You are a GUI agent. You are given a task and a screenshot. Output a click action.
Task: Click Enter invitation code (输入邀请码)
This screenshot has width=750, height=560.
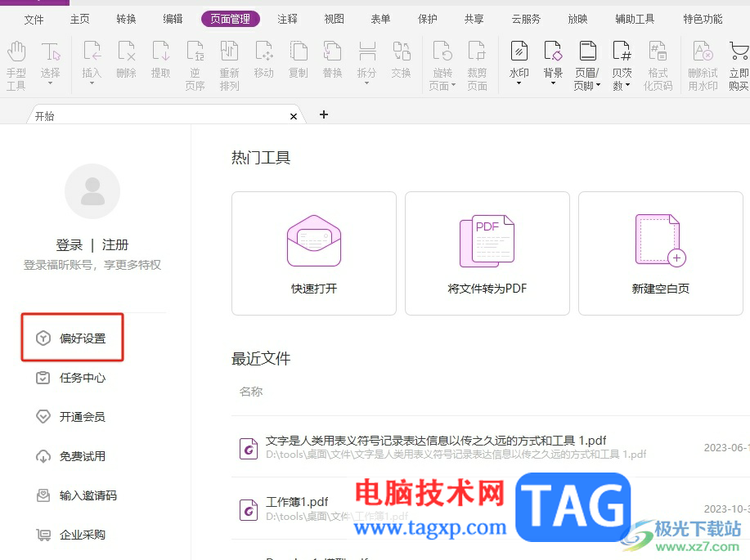(x=77, y=495)
